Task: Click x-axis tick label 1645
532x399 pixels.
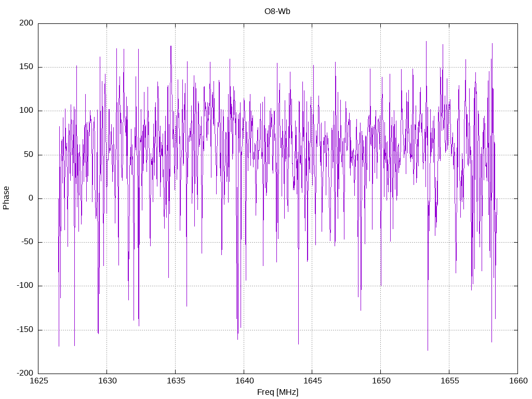Action: pos(312,381)
